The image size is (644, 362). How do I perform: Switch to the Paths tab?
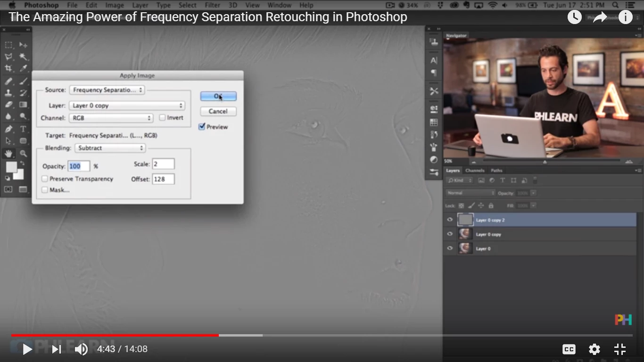(496, 171)
